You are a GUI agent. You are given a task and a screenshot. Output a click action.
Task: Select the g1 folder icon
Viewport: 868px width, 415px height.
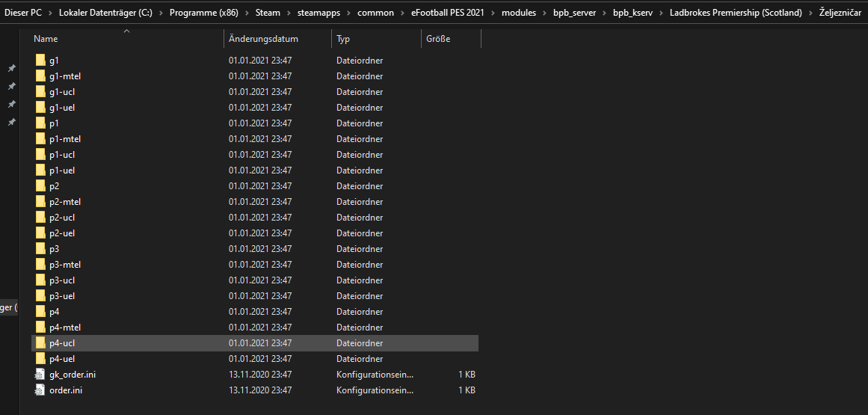(x=40, y=61)
